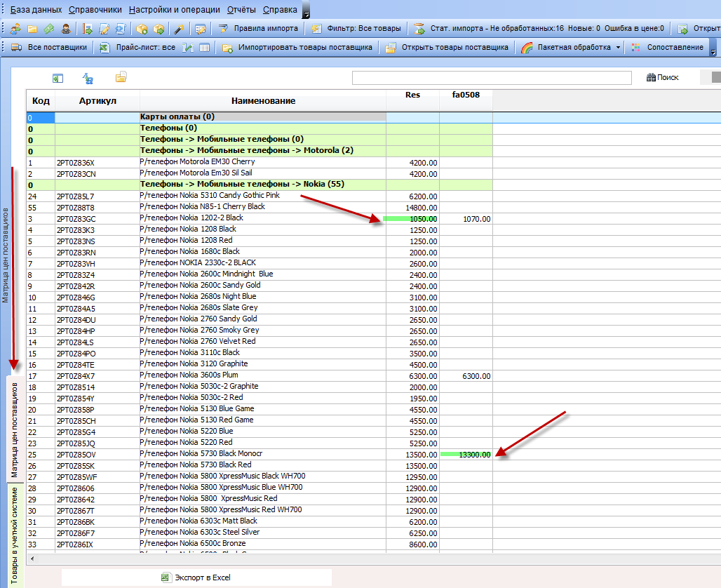721x588 pixels.
Task: Open the 'Справочники' menu
Action: coord(95,10)
